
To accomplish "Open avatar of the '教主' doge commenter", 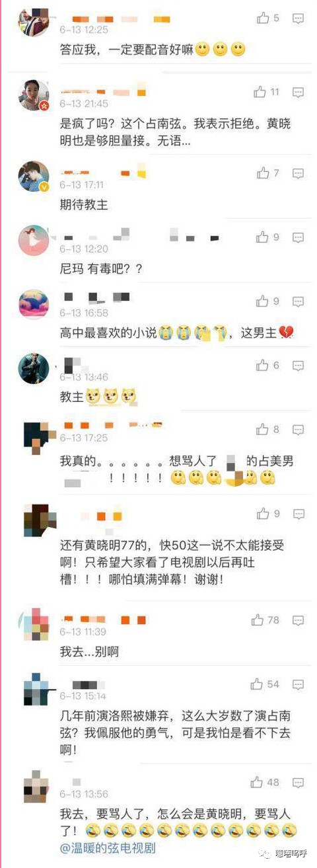I will click(33, 368).
